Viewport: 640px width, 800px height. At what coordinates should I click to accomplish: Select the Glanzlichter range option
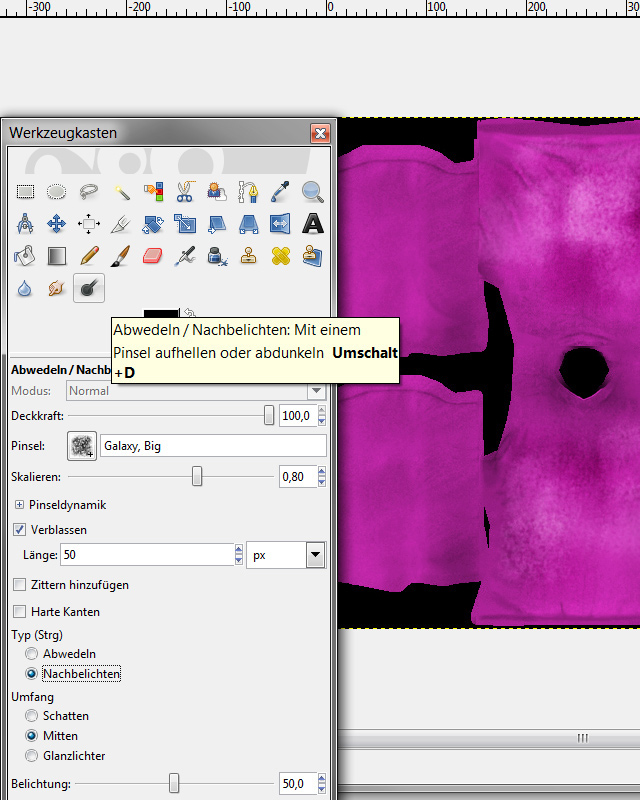(32, 756)
